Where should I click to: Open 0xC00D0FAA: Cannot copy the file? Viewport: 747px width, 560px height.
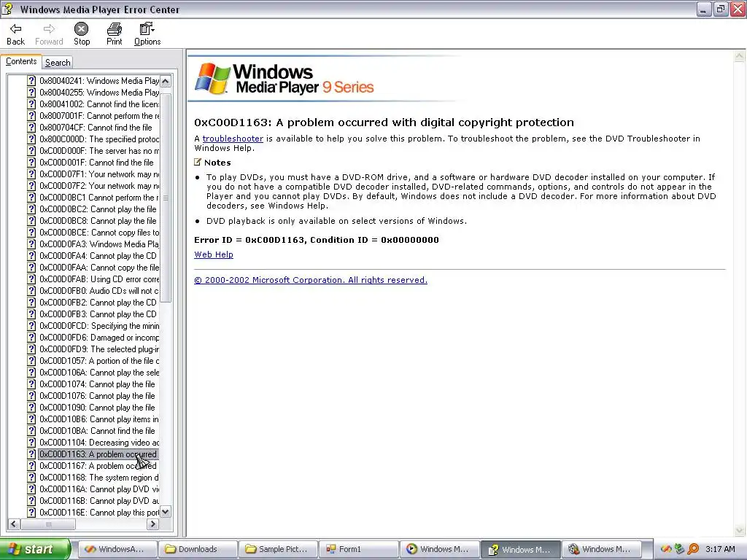coord(99,268)
